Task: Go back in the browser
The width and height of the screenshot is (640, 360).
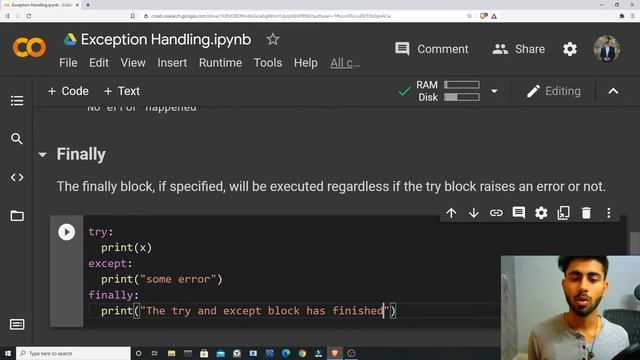Action: tap(7, 16)
